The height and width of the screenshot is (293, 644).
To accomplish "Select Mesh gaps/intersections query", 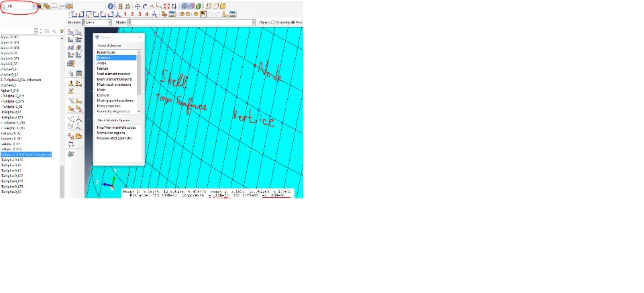I will tap(117, 101).
